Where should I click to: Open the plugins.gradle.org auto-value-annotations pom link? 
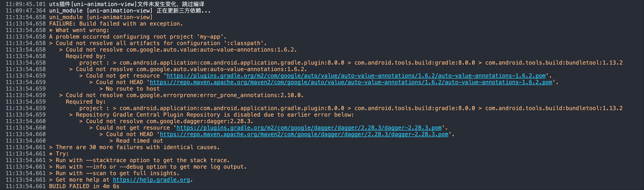(356, 76)
